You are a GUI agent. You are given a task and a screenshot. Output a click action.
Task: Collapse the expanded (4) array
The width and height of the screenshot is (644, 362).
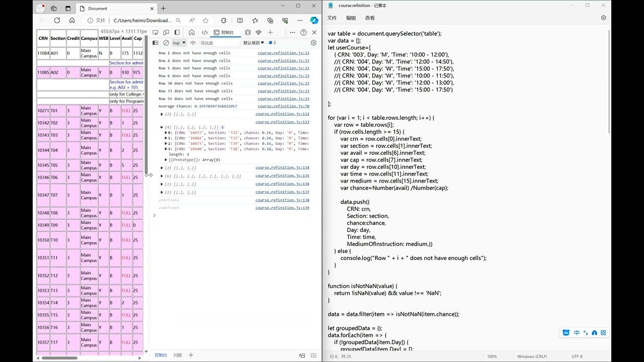point(162,127)
